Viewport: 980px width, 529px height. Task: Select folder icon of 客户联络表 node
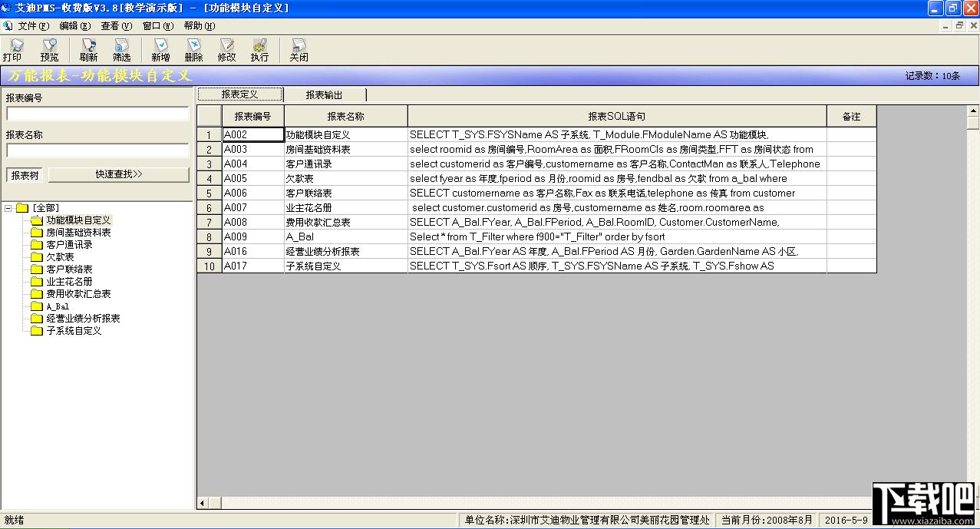coord(37,269)
